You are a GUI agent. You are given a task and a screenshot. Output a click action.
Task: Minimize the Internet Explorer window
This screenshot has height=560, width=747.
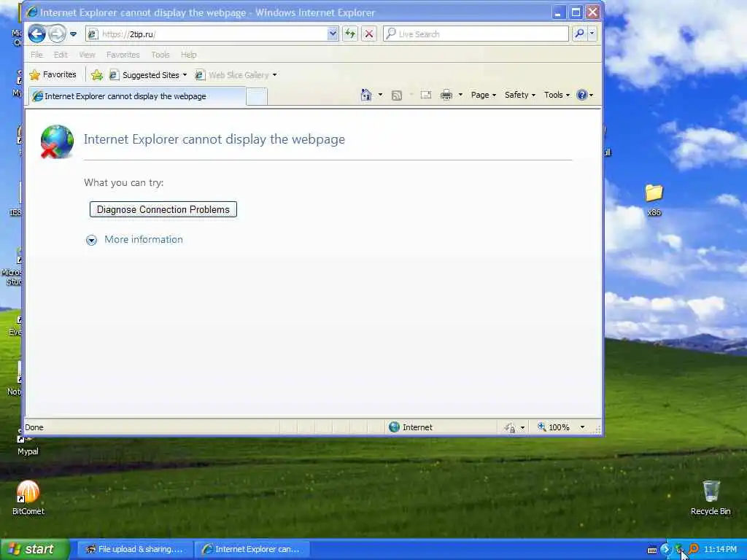[x=558, y=12]
